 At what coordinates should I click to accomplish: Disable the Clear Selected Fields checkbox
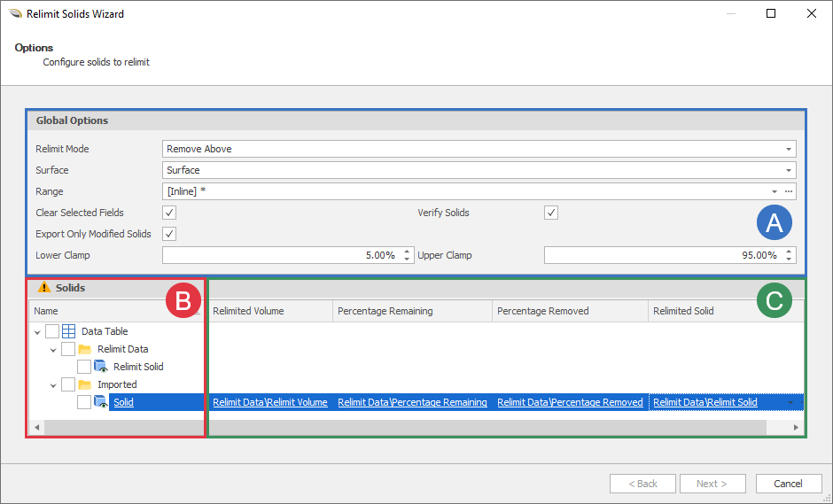(x=170, y=213)
